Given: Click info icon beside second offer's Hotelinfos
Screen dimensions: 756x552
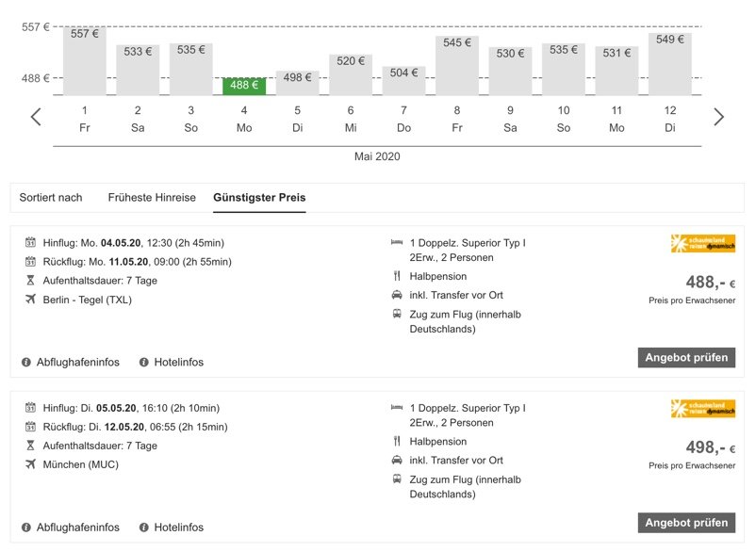Looking at the screenshot, I should pos(144,528).
